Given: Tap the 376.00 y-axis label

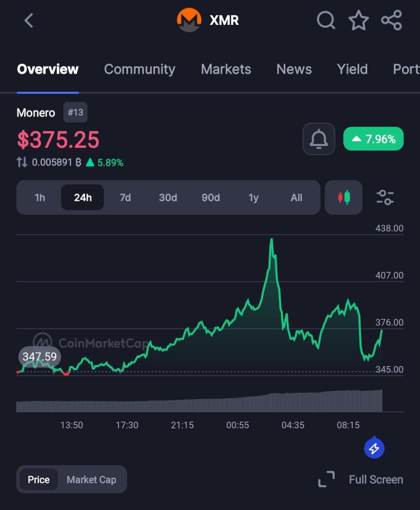Looking at the screenshot, I should (389, 322).
